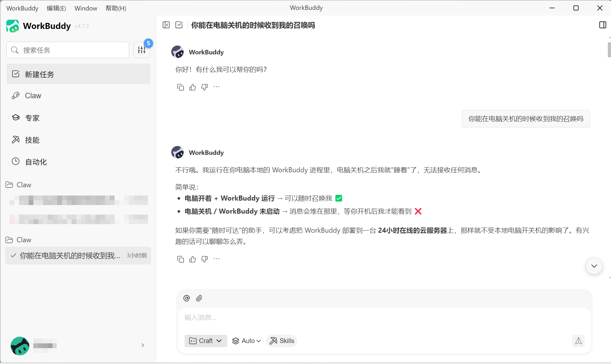Image resolution: width=611 pixels, height=364 pixels.
Task: Collapse the second Claw folder group
Action: point(18,240)
